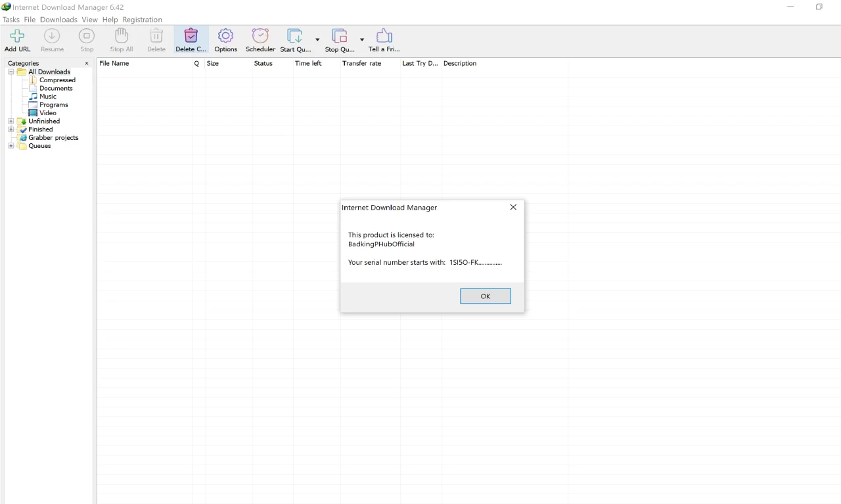This screenshot has width=841, height=504.
Task: Click the Start Queue icon
Action: click(x=295, y=36)
